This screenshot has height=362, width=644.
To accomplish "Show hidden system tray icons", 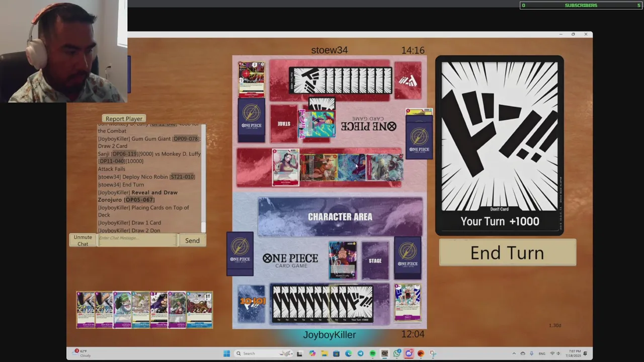I will [514, 353].
